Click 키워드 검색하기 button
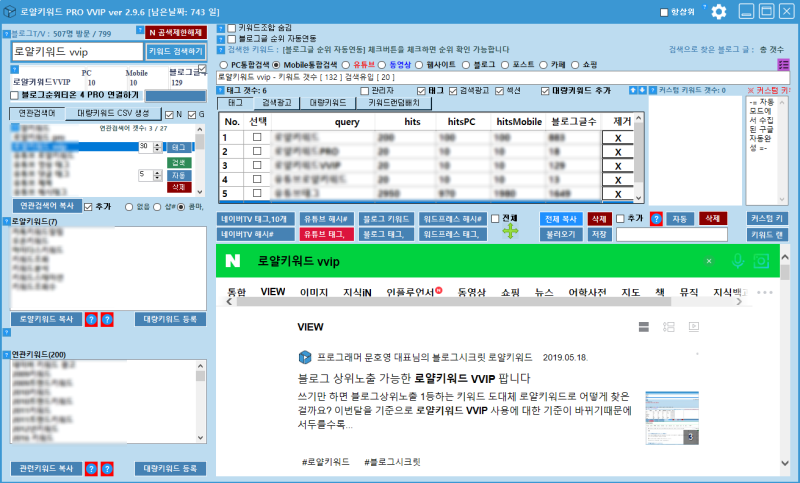800x483 pixels. pyautogui.click(x=176, y=52)
